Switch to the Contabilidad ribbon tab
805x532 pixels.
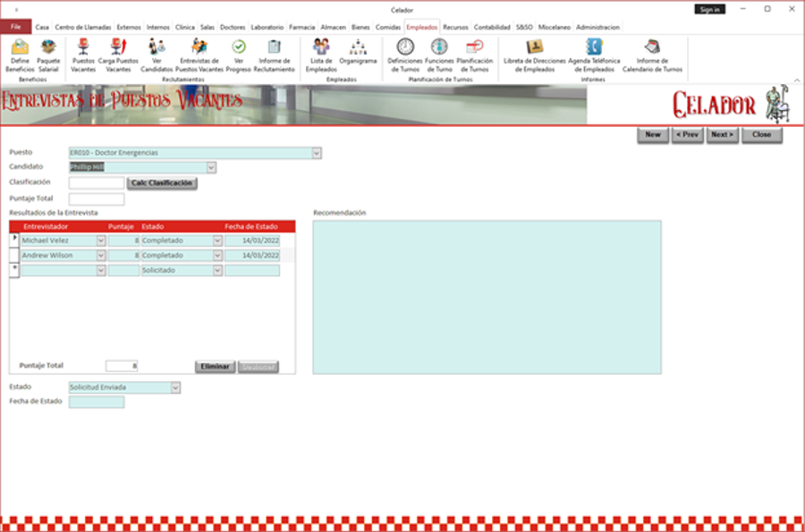coord(492,27)
